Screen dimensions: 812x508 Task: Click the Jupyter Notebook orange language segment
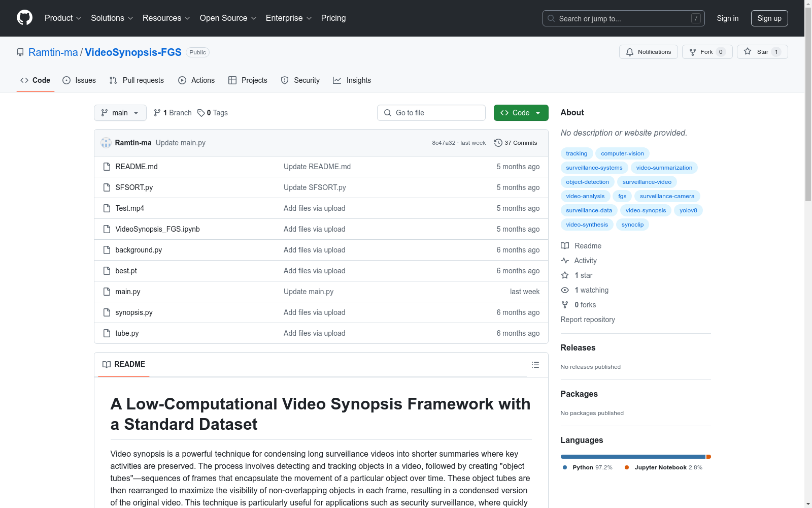(x=708, y=457)
